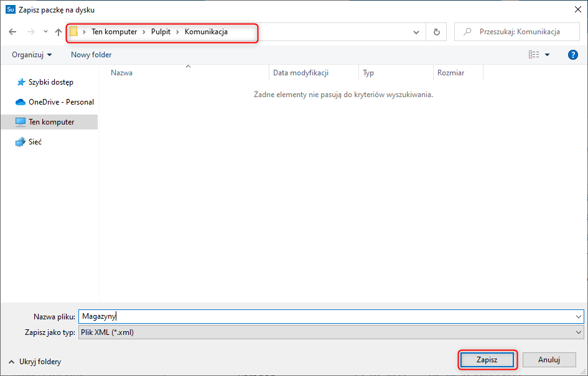Open Szybki dostęp in the sidebar
588x376 pixels.
[x=50, y=82]
